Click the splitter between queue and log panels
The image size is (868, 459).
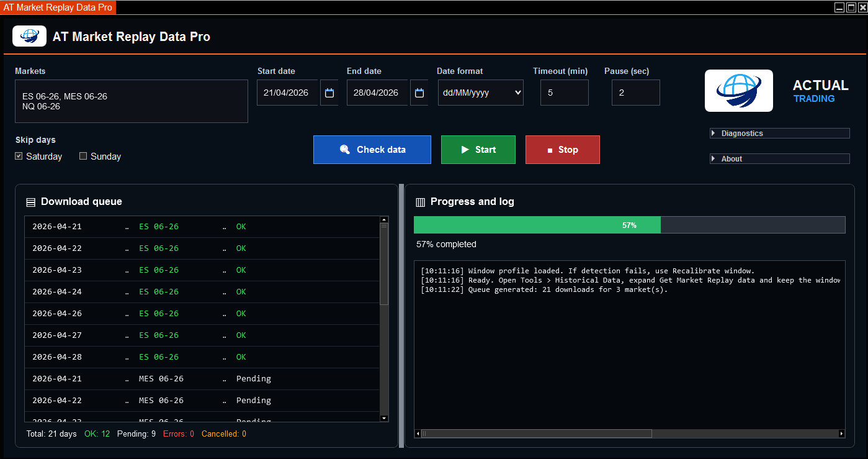coord(401,316)
